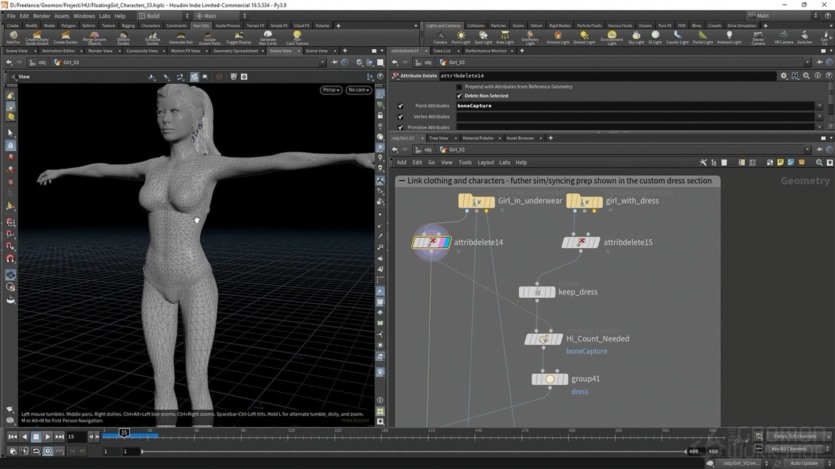Click the stop playback button
The width and height of the screenshot is (835, 469).
[36, 437]
